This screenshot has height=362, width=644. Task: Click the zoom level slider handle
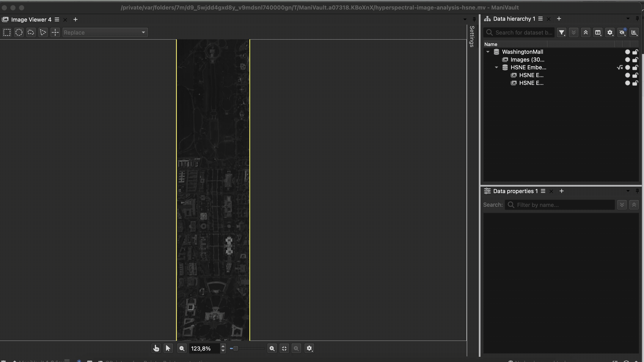point(236,348)
